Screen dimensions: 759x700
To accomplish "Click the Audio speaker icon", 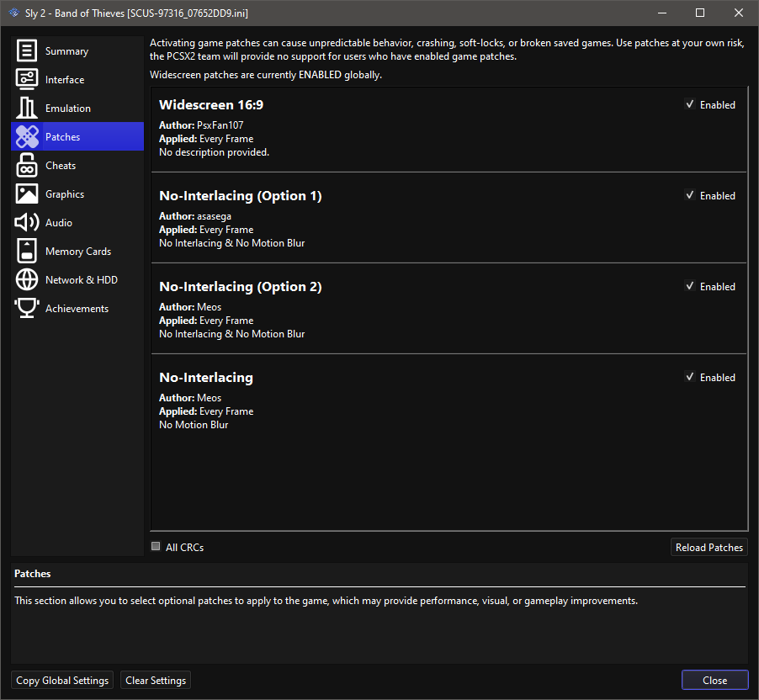I will pos(27,222).
